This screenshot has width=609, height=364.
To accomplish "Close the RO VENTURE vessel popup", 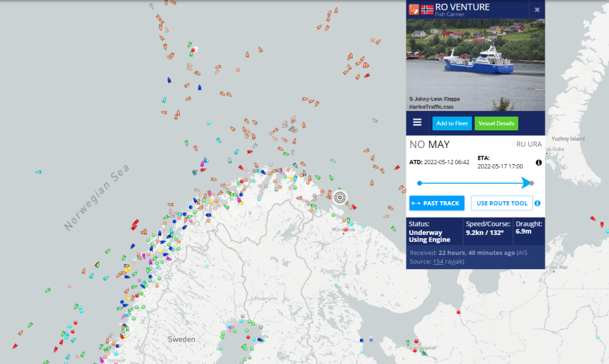I will [537, 10].
